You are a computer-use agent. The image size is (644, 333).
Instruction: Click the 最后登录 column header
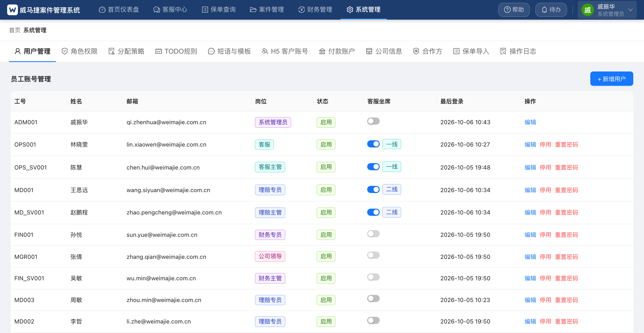pos(452,101)
